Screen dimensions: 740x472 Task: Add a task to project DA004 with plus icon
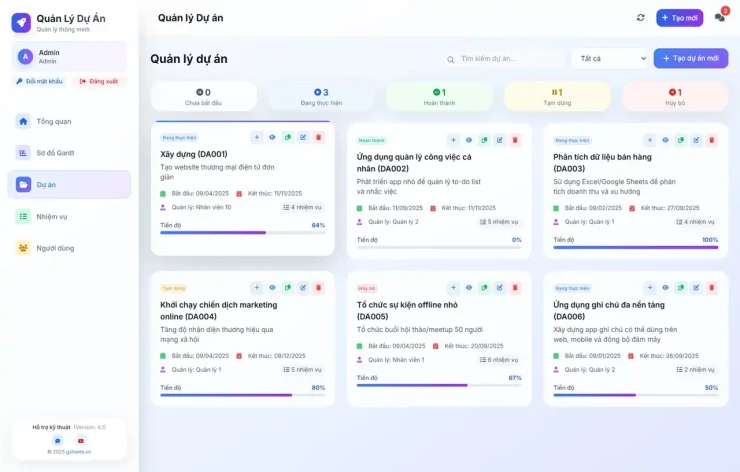[x=256, y=288]
